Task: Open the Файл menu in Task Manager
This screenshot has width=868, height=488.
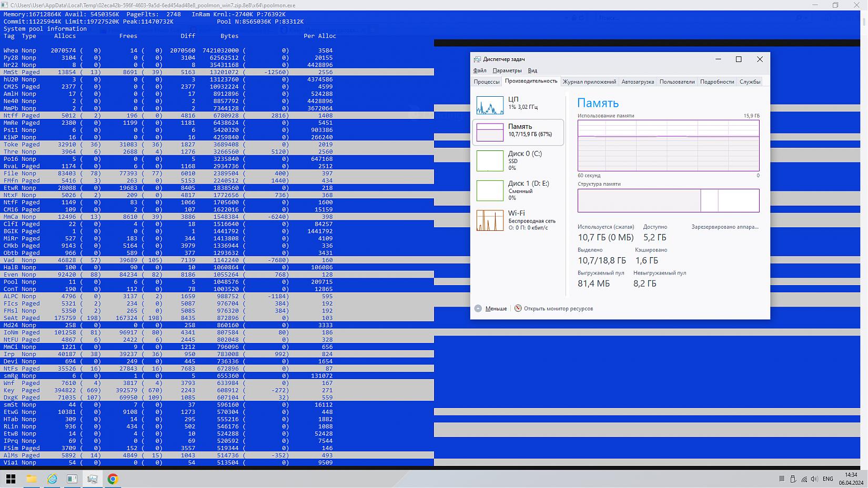Action: coord(479,70)
